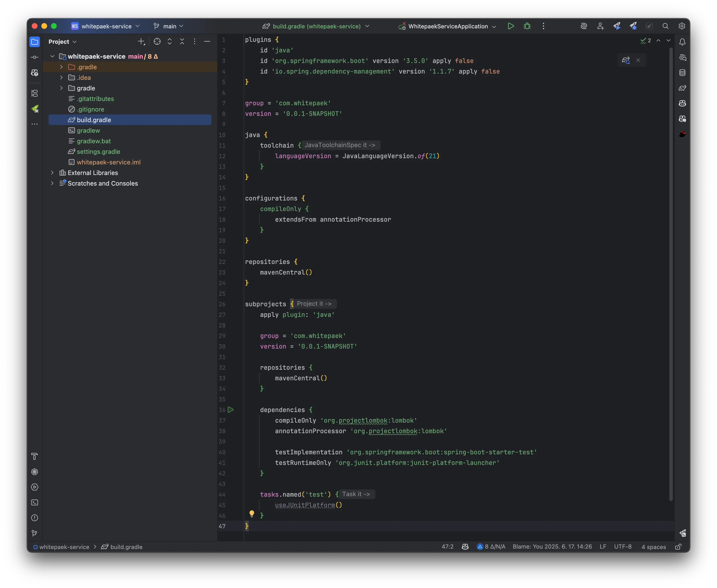
Task: Click the 8 Δ/N/A git status widget
Action: click(x=491, y=547)
